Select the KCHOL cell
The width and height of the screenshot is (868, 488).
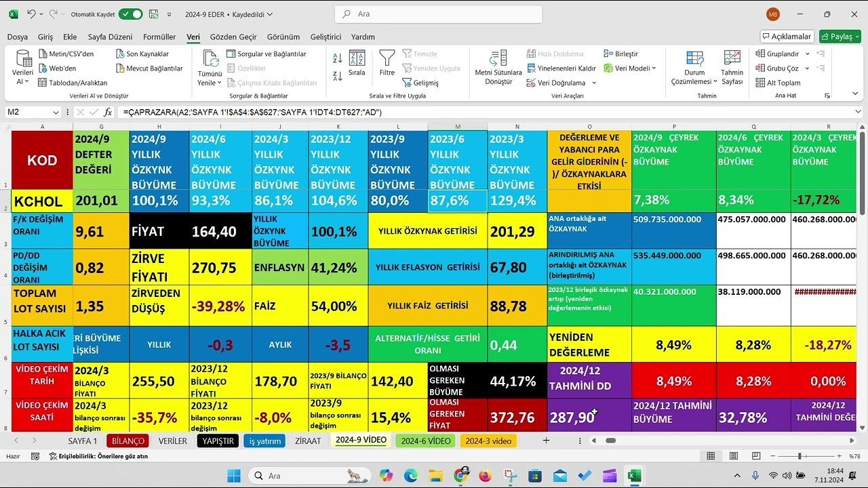[42, 201]
